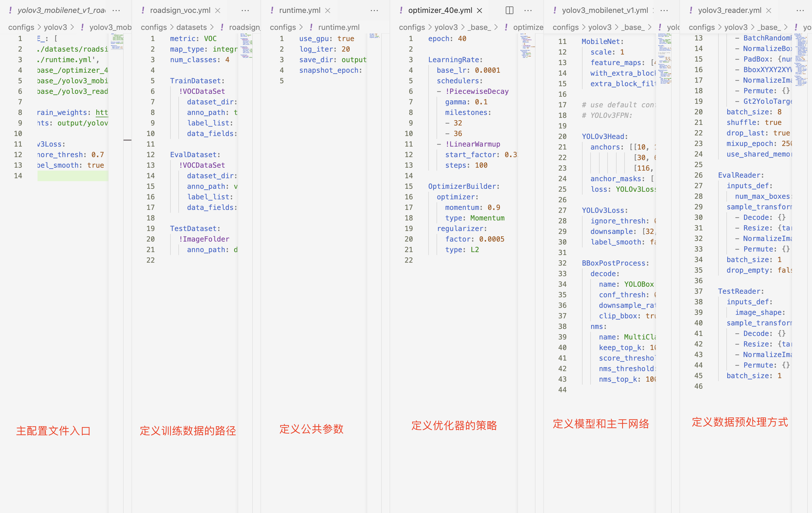
Task: Select the roadsign_voc.yml tab
Action: coord(180,11)
